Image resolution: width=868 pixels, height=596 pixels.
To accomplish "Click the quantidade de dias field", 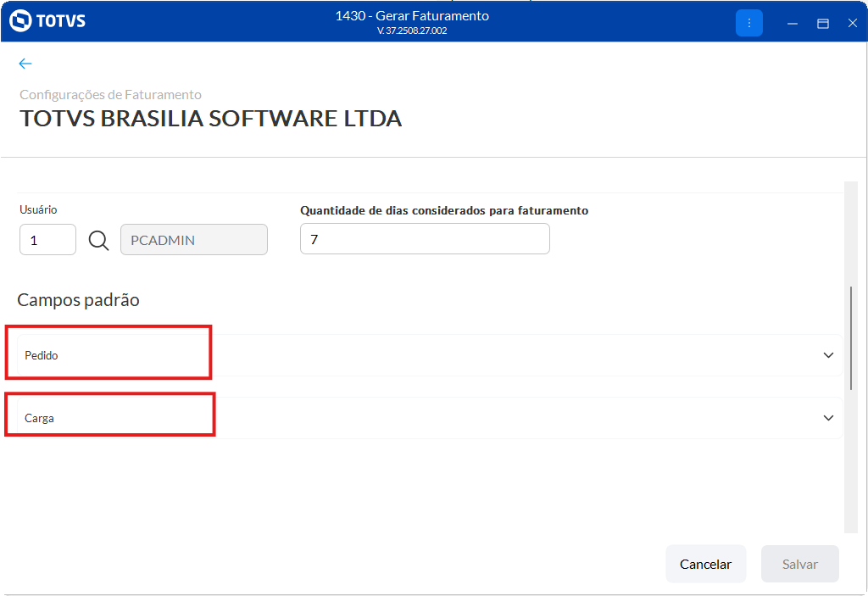I will (424, 239).
